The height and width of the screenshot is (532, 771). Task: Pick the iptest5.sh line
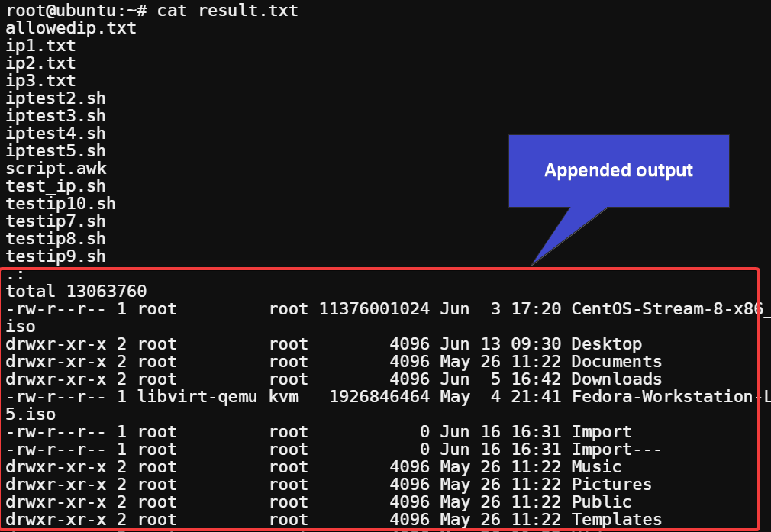pos(56,151)
